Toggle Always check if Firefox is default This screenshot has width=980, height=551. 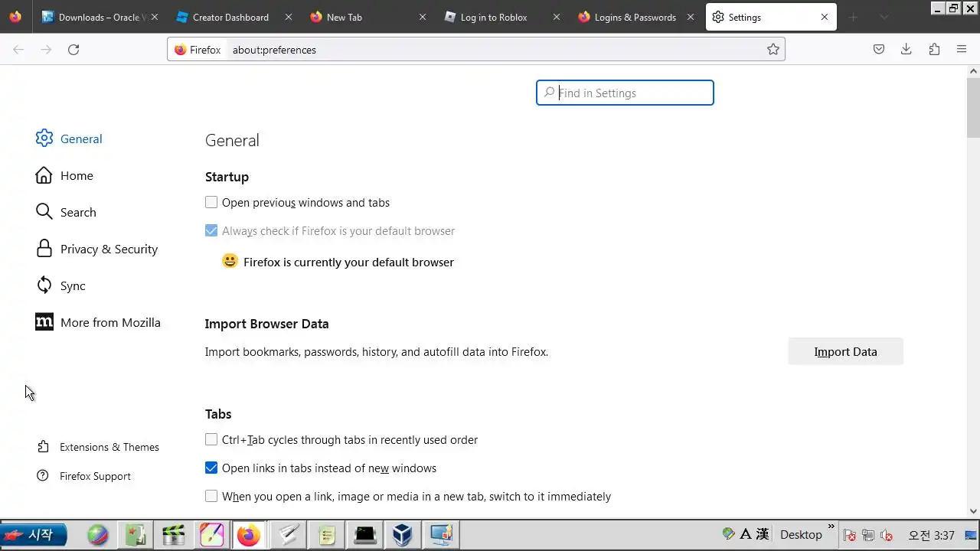211,231
